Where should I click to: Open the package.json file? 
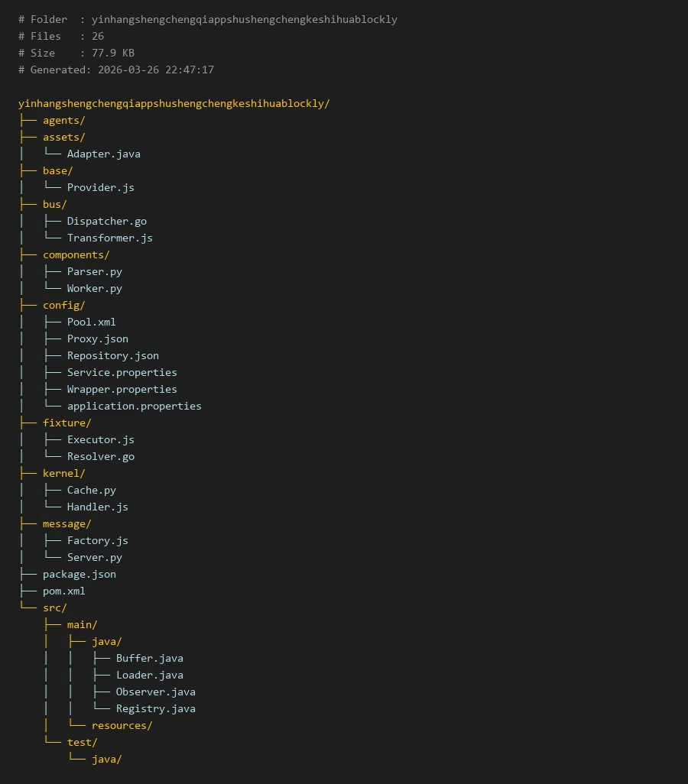pos(79,574)
